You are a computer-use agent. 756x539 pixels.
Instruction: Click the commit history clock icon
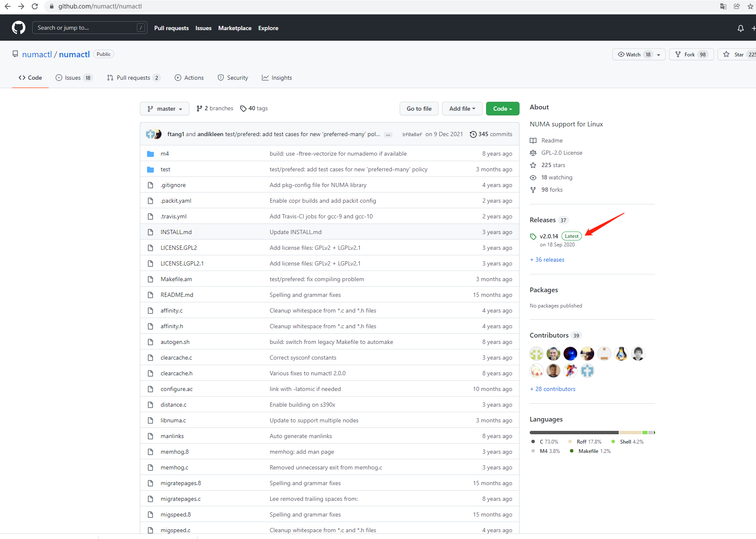pos(473,134)
